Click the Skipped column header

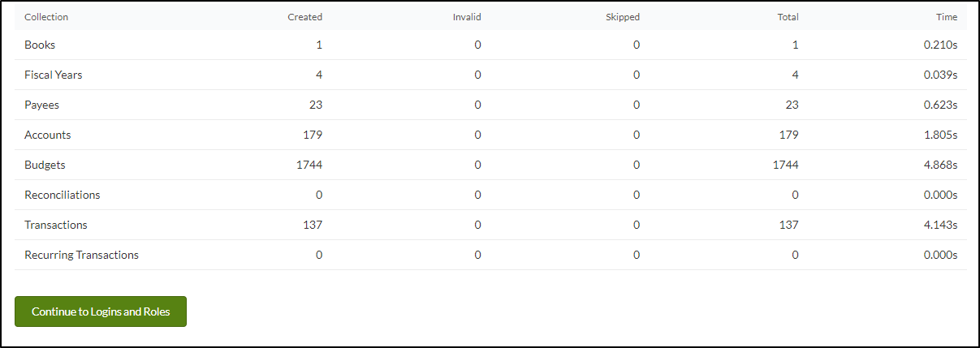[623, 17]
